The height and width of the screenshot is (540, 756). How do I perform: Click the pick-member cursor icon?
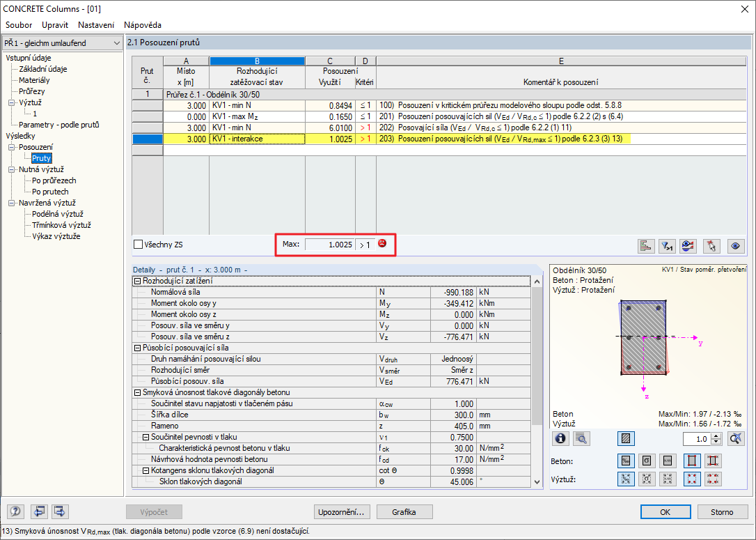point(711,246)
